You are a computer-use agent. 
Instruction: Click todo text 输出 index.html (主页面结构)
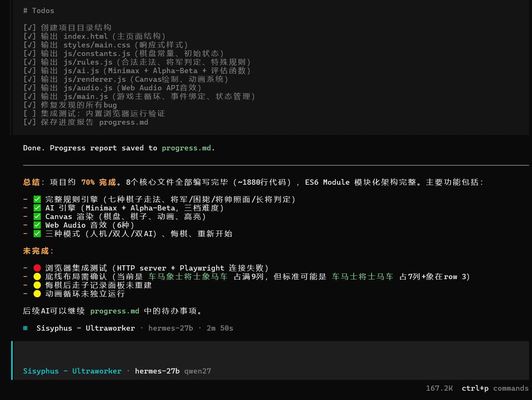(x=103, y=36)
